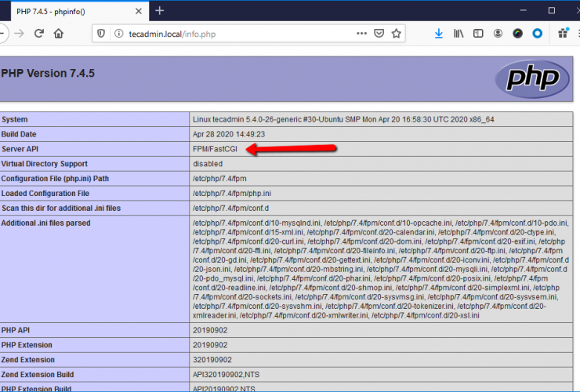Reload the phpinfo page

[x=38, y=34]
